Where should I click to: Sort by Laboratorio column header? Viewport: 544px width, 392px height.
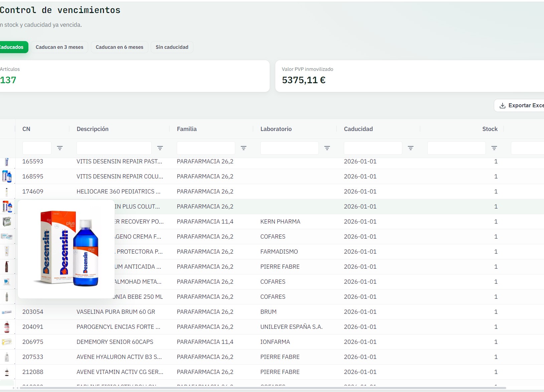pyautogui.click(x=276, y=129)
